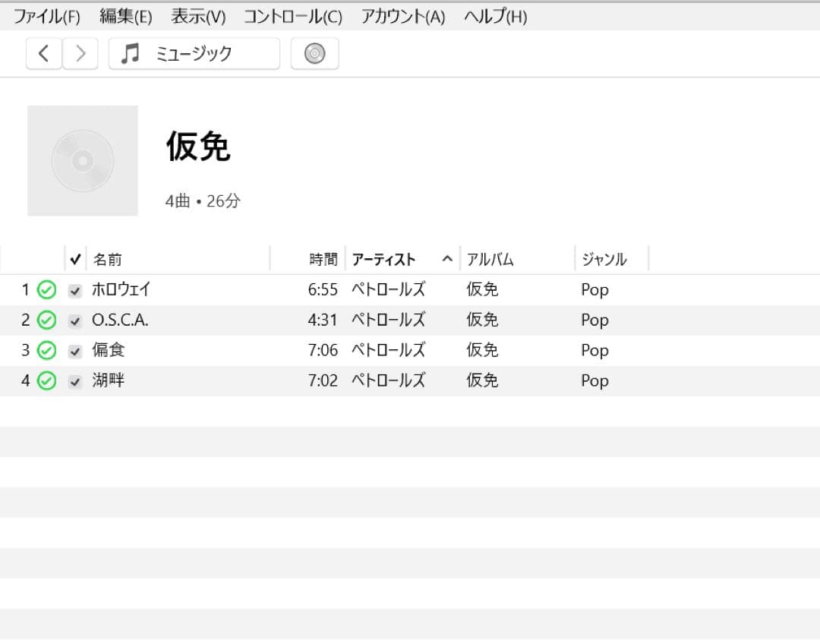
Task: Toggle sort arrow in アーティスト column header
Action: click(x=447, y=258)
